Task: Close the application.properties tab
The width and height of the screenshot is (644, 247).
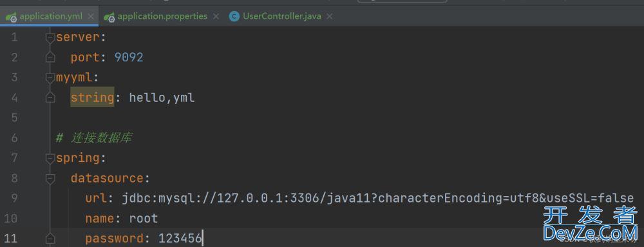Action: (x=216, y=16)
